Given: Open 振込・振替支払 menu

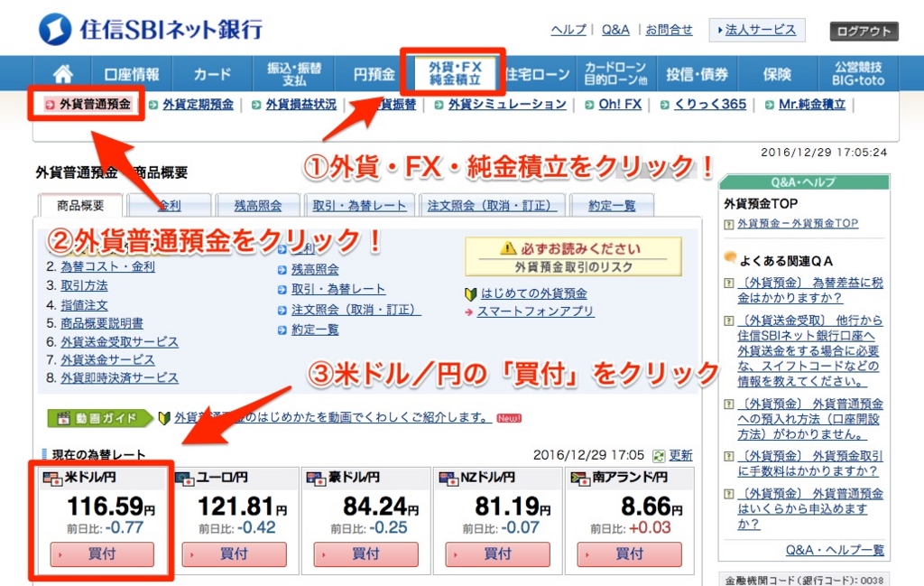Looking at the screenshot, I should tap(294, 74).
